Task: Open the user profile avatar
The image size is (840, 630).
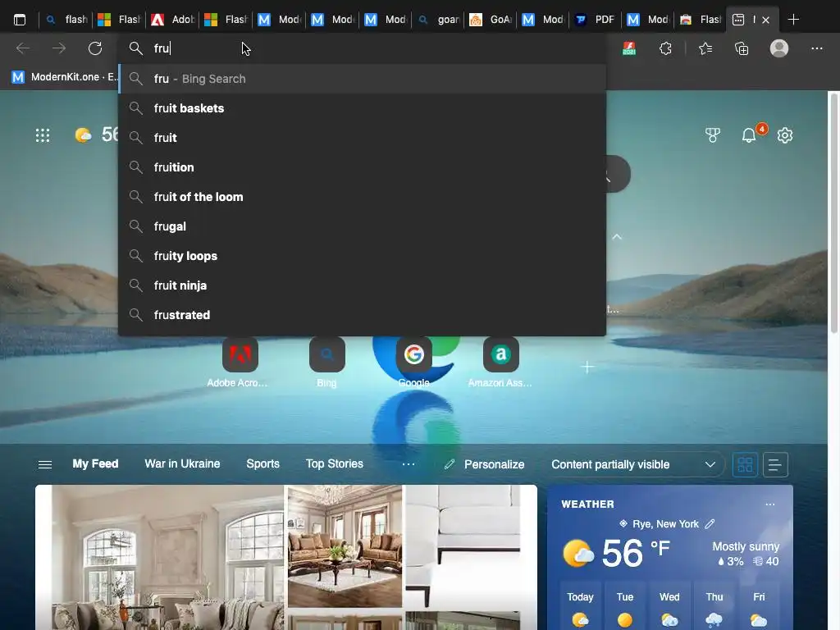Action: point(779,48)
